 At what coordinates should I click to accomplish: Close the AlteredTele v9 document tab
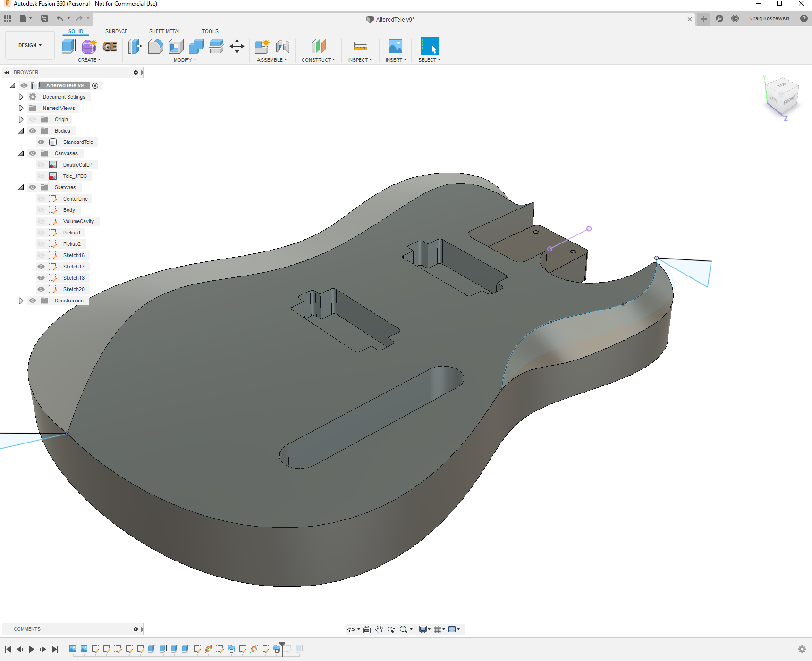point(690,19)
